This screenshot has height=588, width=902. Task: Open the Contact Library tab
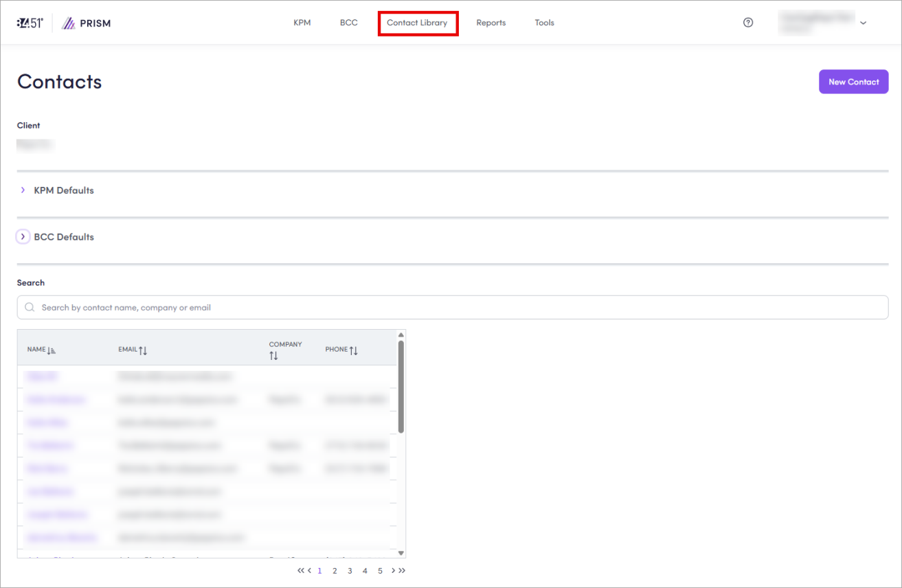417,23
